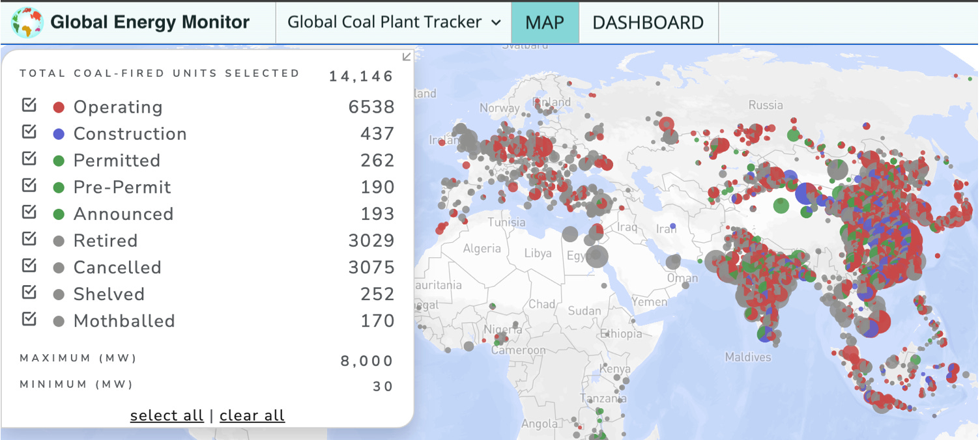980x440 pixels.
Task: Click the Pre-Permit count 190
Action: tap(378, 187)
